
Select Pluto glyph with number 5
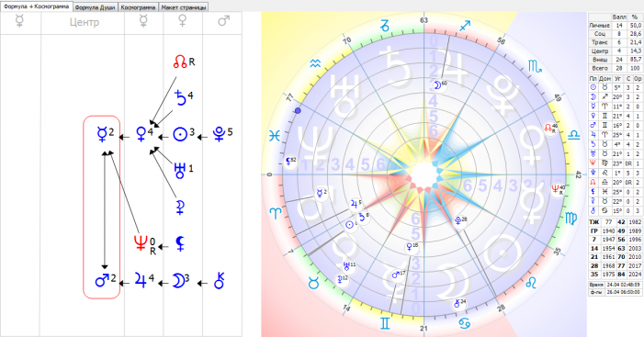click(x=222, y=134)
